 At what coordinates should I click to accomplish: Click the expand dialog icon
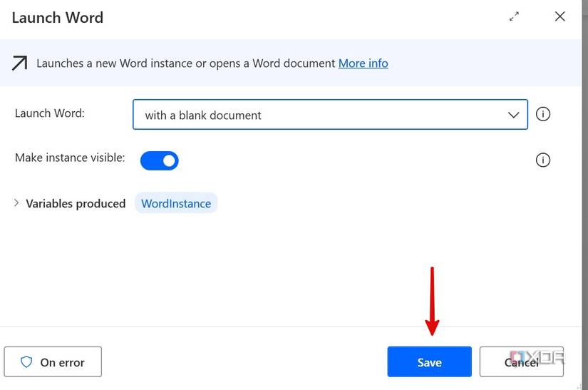[514, 16]
